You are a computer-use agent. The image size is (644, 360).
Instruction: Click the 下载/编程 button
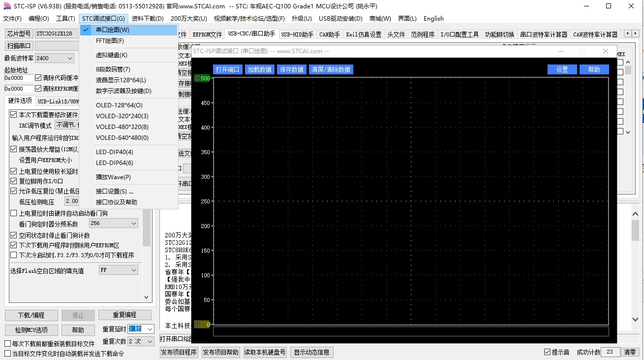(x=31, y=315)
